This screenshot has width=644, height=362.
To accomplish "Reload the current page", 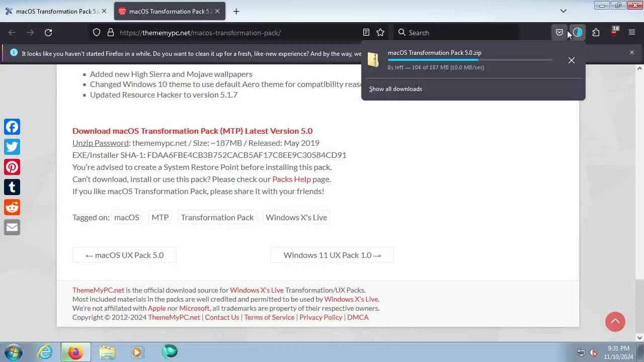I will [x=48, y=33].
